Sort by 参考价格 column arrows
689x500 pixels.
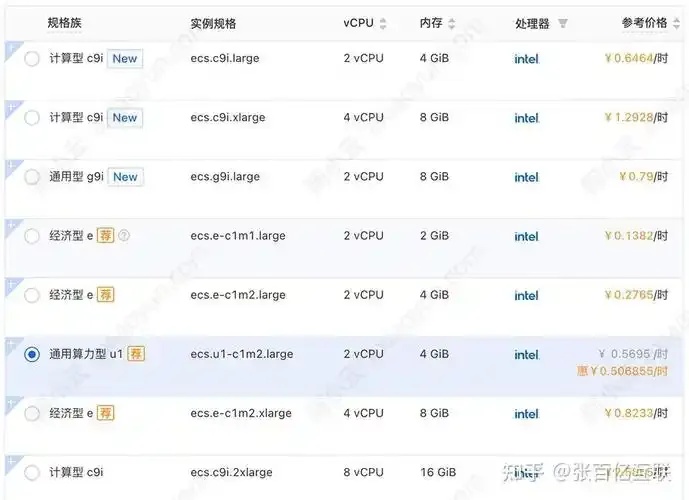click(677, 24)
